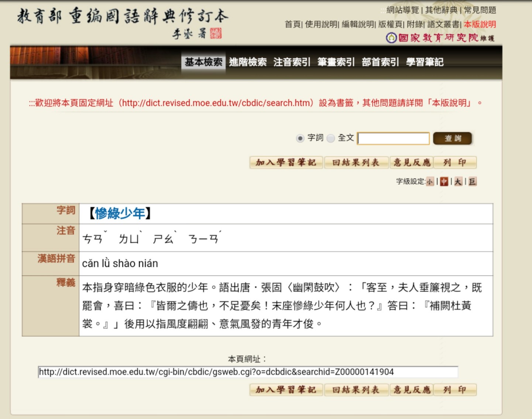532x419 pixels.
Task: Click the 漢語拼音 row label
Action: (x=56, y=258)
